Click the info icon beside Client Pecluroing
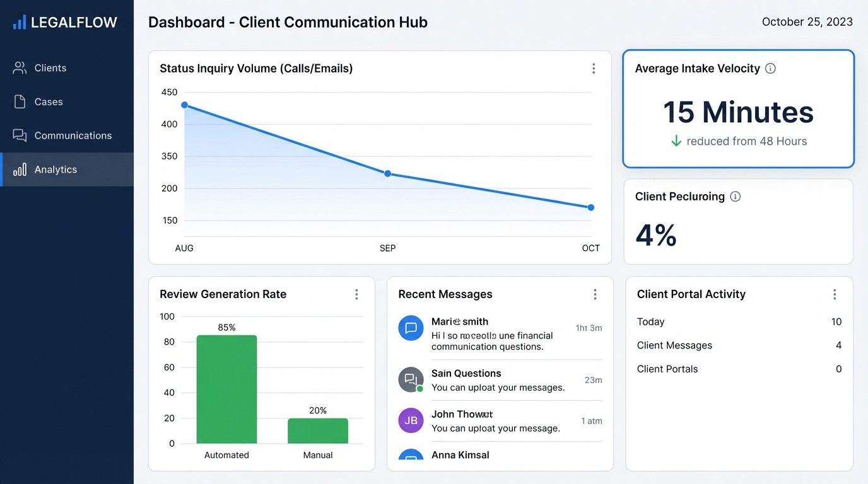 coord(735,196)
